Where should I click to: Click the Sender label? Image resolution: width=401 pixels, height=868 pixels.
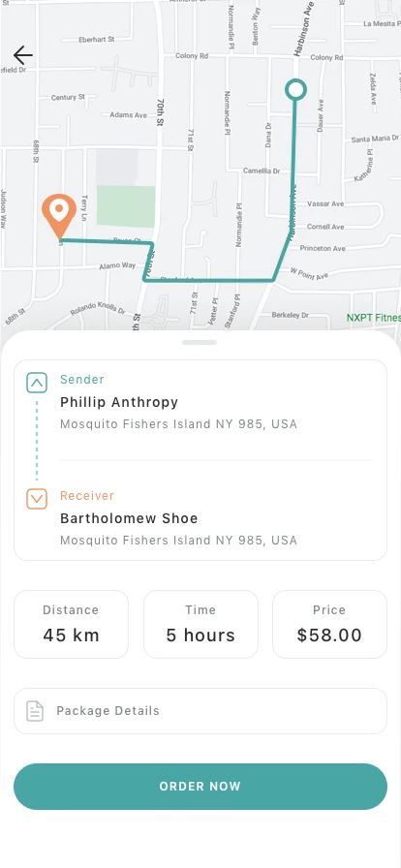click(x=82, y=379)
